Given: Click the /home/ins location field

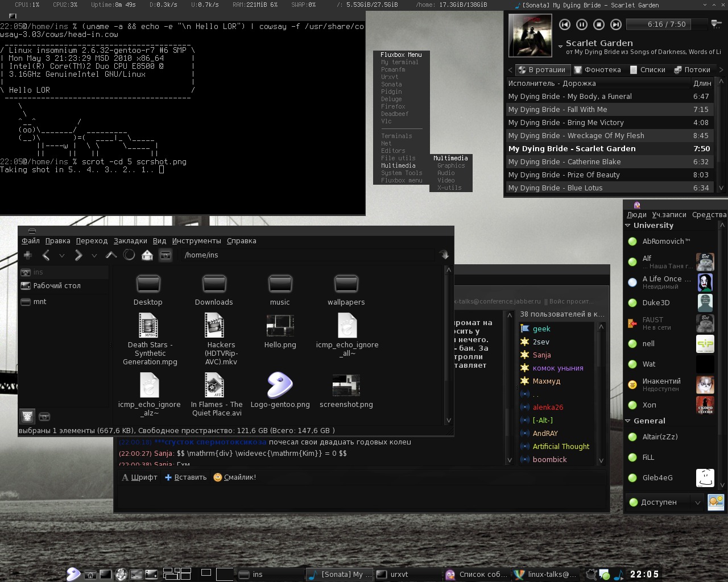Looking at the screenshot, I should pos(309,255).
